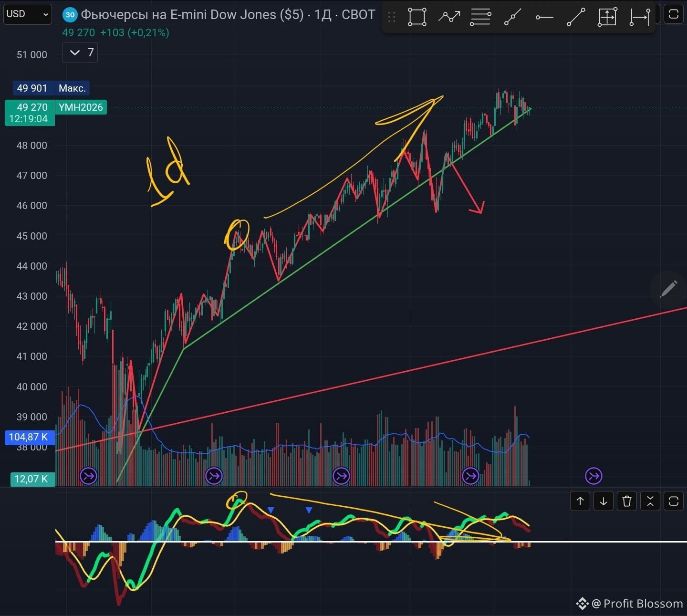This screenshot has width=687, height=616.
Task: Delete the indicator pane with the trash icon
Action: click(627, 501)
